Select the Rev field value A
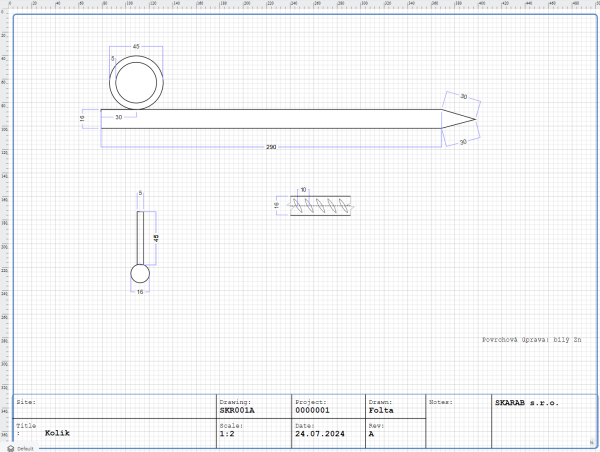 pos(371,434)
